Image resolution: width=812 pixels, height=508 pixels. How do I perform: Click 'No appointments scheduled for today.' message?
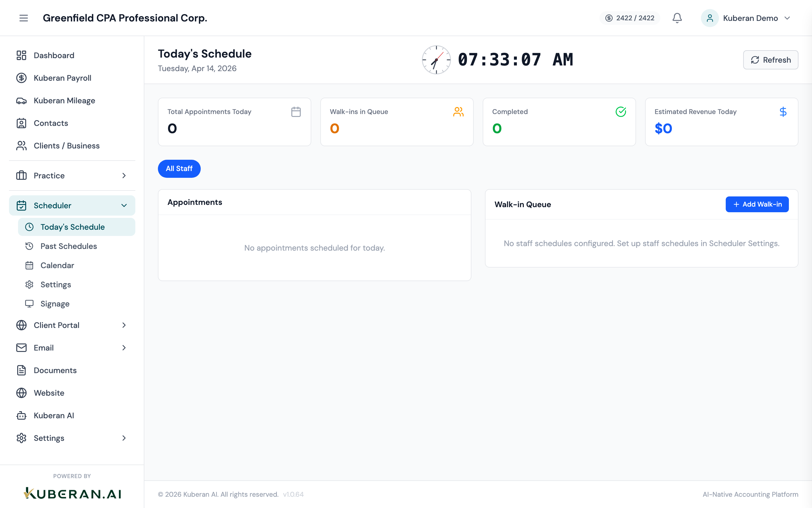314,248
